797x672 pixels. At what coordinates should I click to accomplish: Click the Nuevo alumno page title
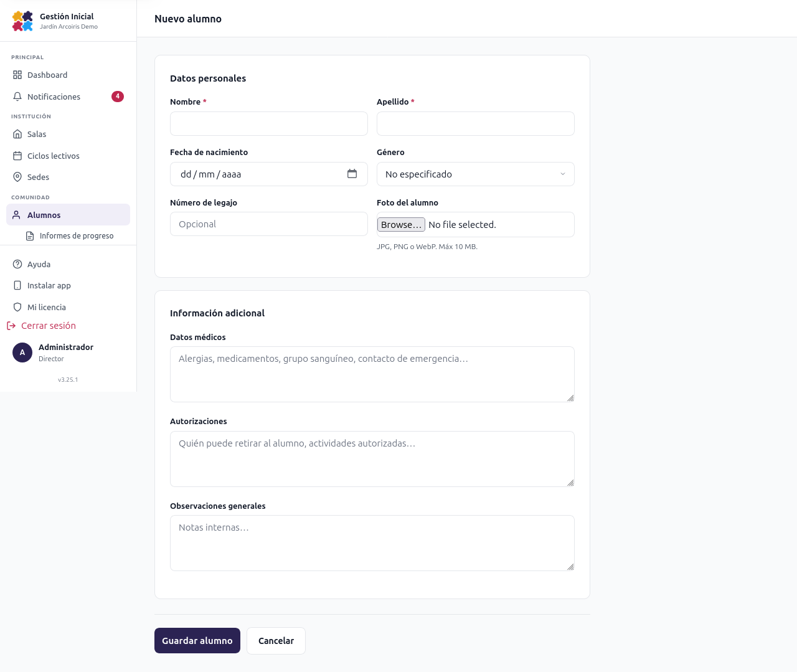point(188,19)
